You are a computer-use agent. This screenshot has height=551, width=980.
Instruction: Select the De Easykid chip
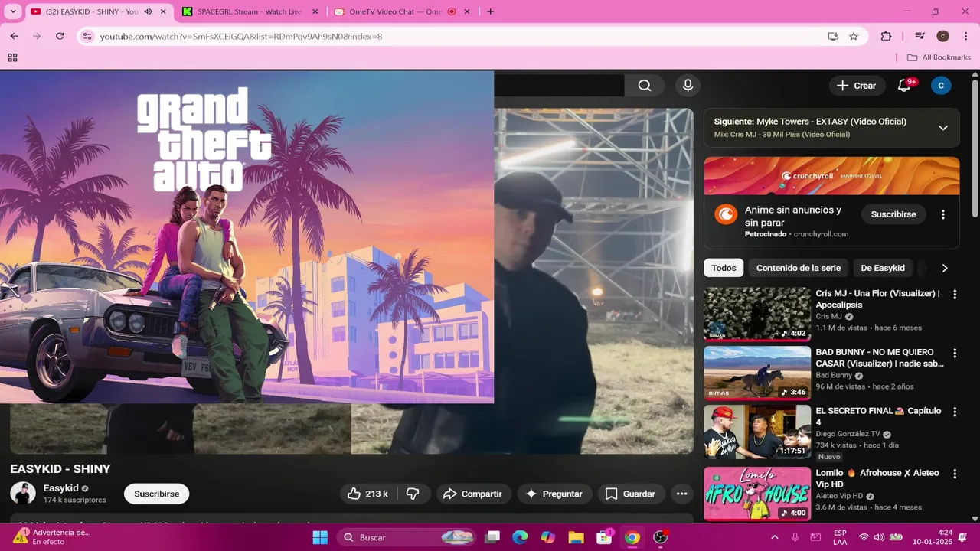[x=883, y=268]
